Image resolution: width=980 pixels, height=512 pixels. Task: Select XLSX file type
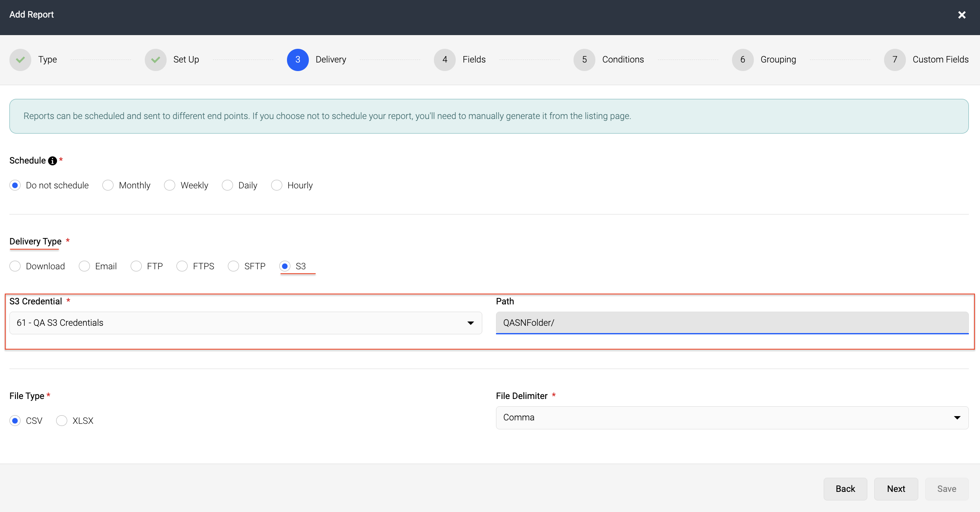(62, 421)
